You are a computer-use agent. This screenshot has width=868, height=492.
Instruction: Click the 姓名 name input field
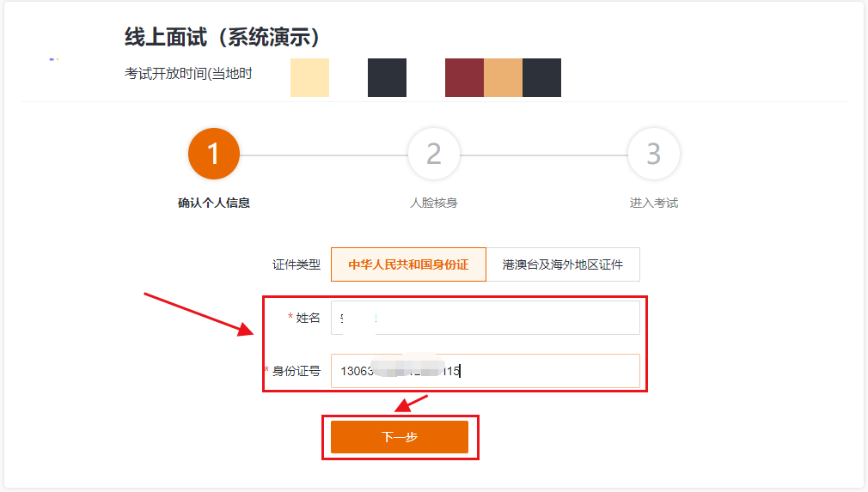click(x=486, y=318)
